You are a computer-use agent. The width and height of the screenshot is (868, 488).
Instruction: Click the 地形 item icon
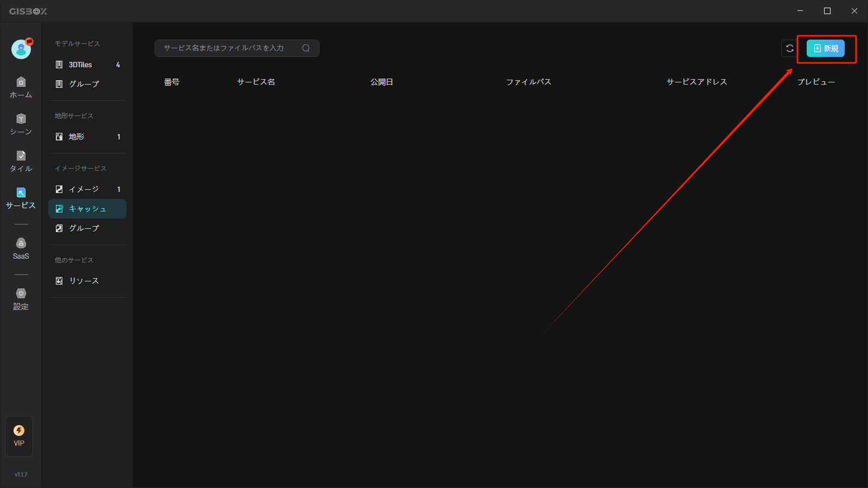pyautogui.click(x=59, y=137)
